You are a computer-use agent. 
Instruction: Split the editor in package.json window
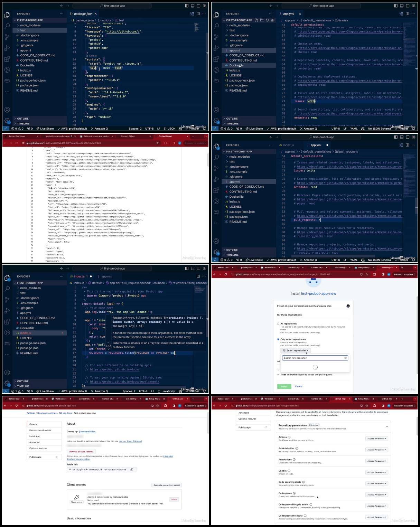(x=198, y=14)
